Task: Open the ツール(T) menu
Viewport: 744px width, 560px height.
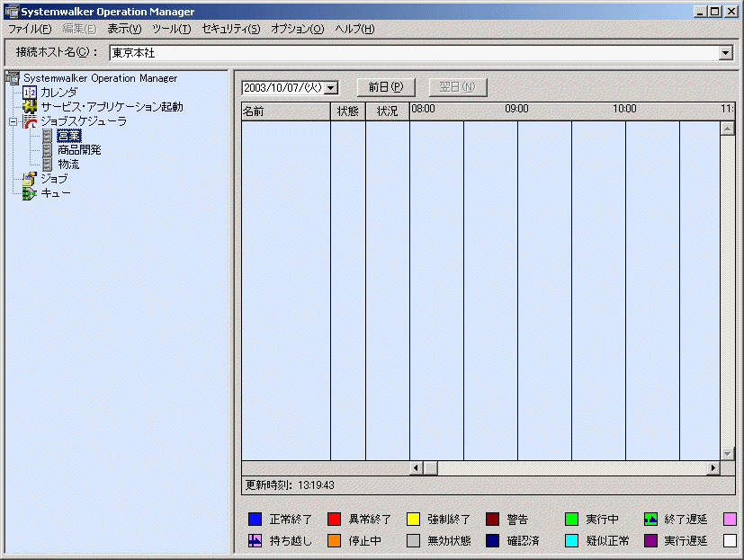Action: point(172,29)
